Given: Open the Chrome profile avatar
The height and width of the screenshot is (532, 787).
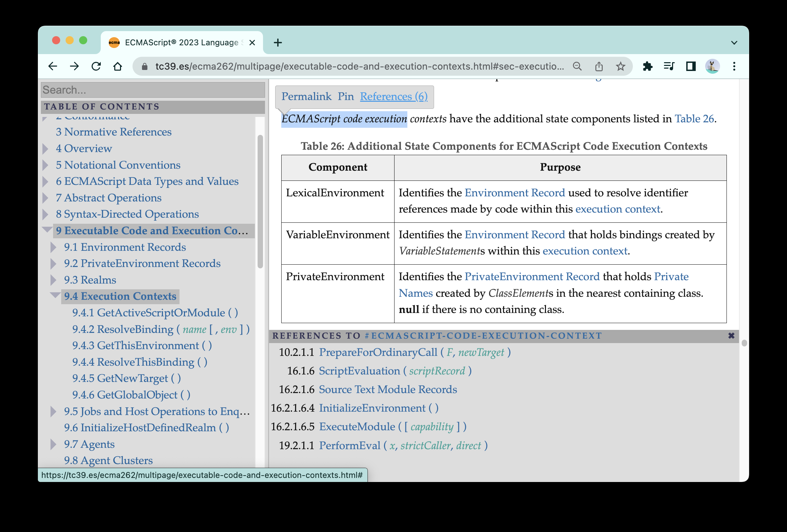Looking at the screenshot, I should pyautogui.click(x=713, y=66).
